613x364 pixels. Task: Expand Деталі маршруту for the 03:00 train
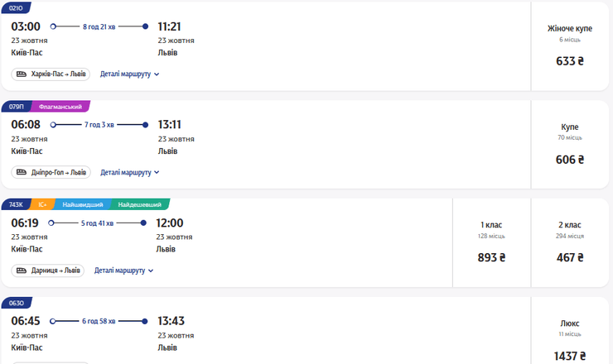[129, 74]
